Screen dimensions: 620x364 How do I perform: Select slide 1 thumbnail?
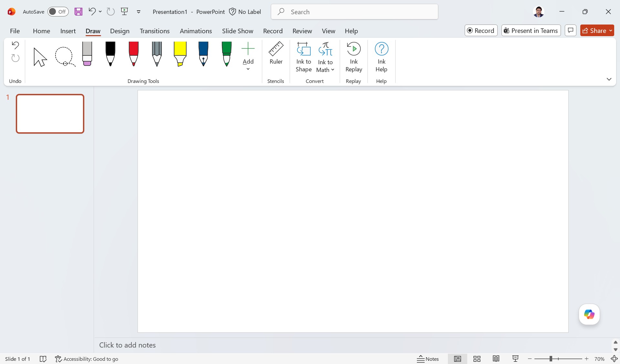tap(50, 114)
